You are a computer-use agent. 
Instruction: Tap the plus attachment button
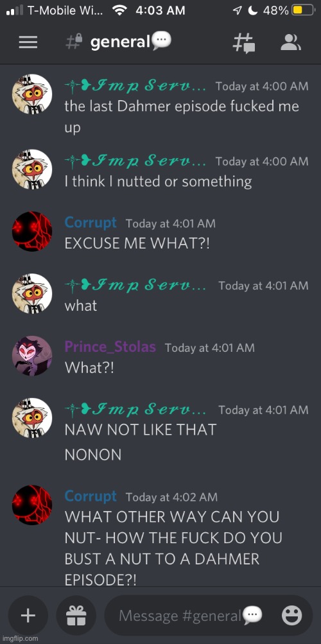28,616
